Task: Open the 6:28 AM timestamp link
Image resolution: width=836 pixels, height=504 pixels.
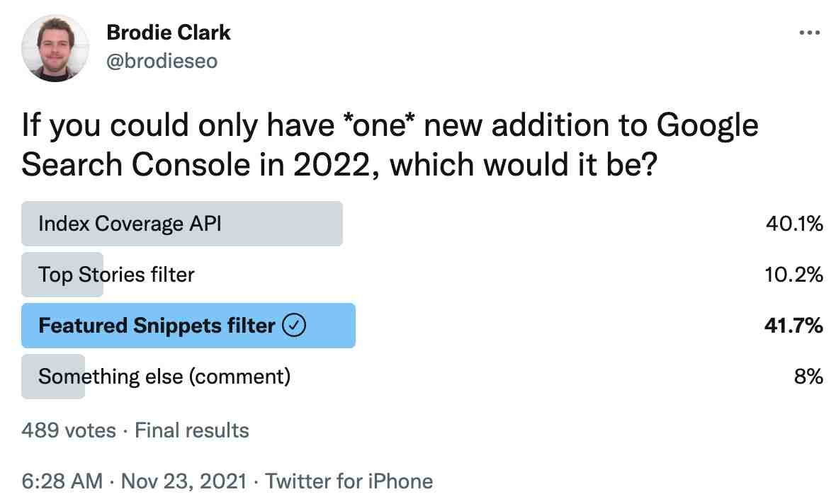Action: tap(62, 481)
